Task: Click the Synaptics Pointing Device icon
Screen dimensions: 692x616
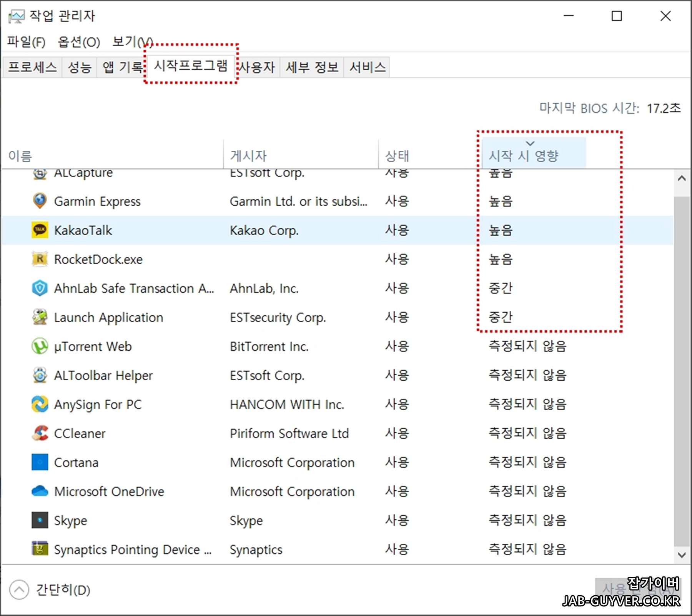Action: click(40, 549)
